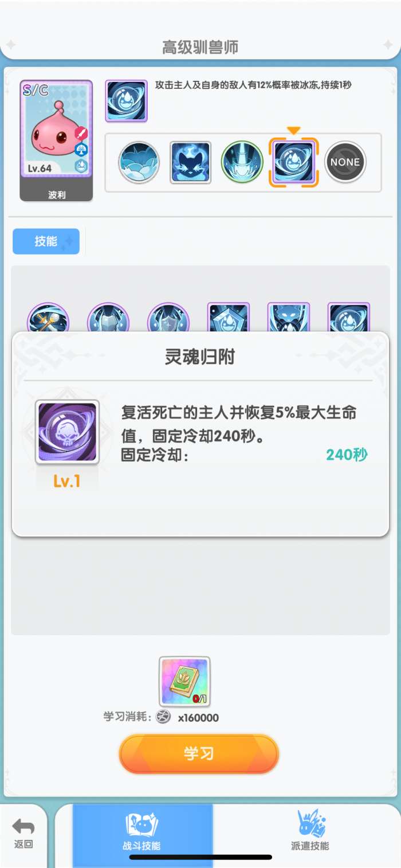Select the blue 技能 tab

(x=46, y=241)
